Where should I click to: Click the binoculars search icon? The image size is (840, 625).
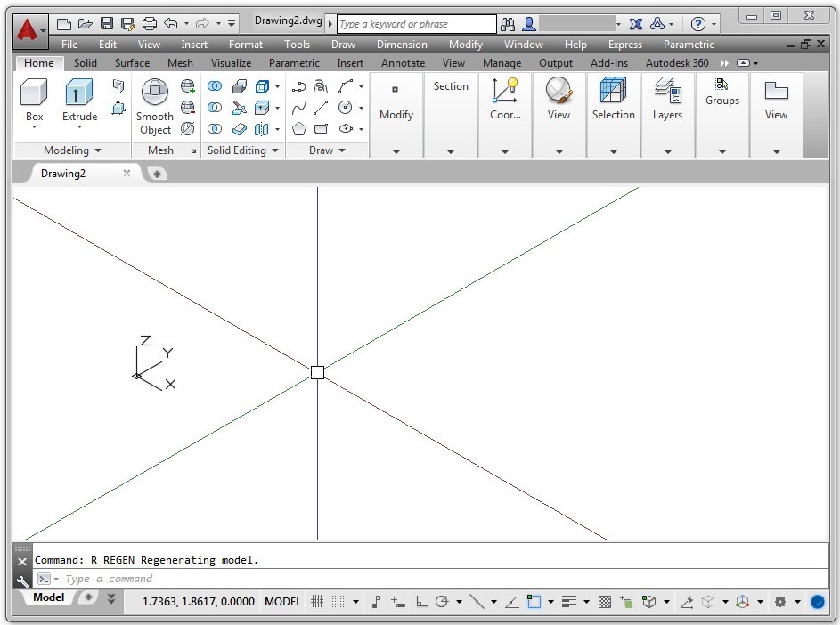coord(508,24)
